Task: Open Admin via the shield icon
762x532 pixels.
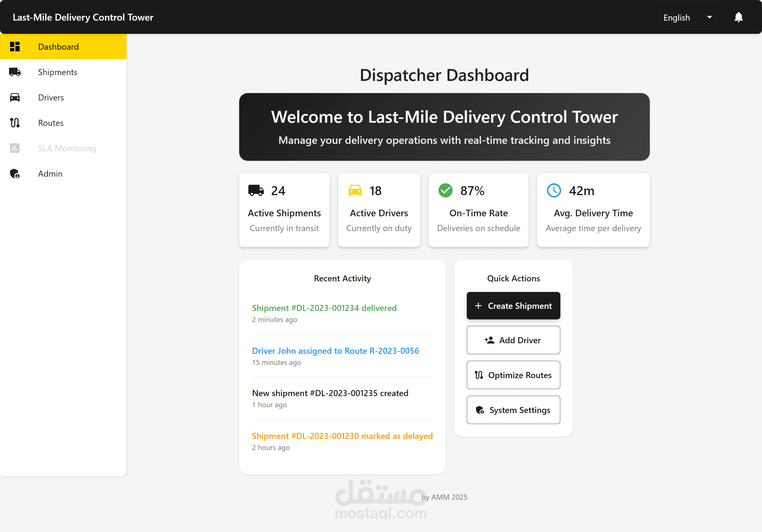Action: 15,173
